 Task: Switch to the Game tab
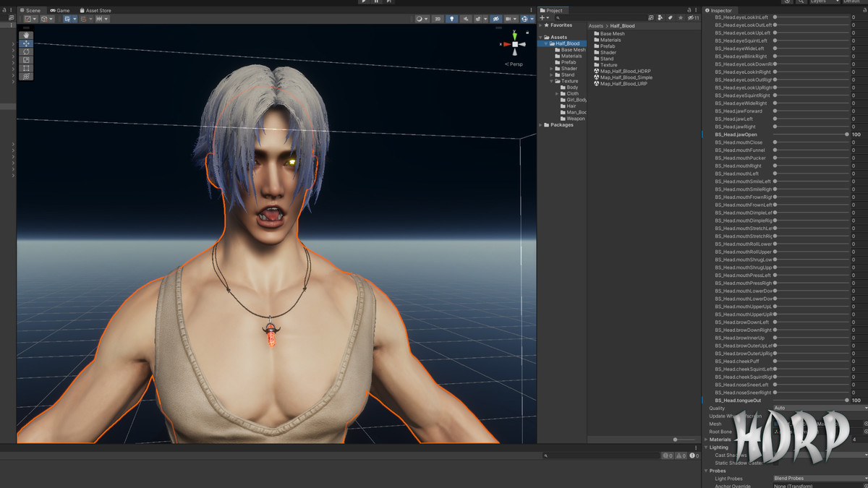[x=60, y=11]
